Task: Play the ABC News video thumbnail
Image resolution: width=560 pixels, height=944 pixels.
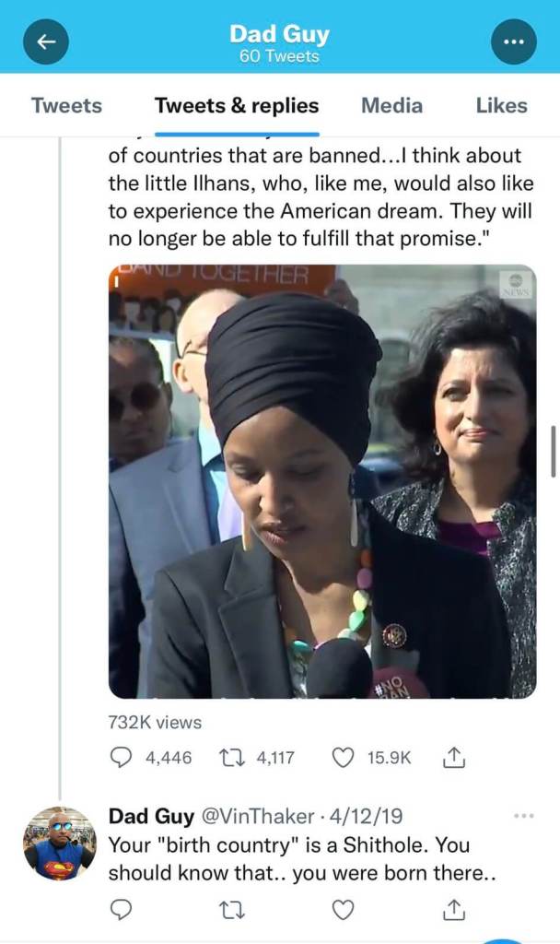Action: click(322, 481)
